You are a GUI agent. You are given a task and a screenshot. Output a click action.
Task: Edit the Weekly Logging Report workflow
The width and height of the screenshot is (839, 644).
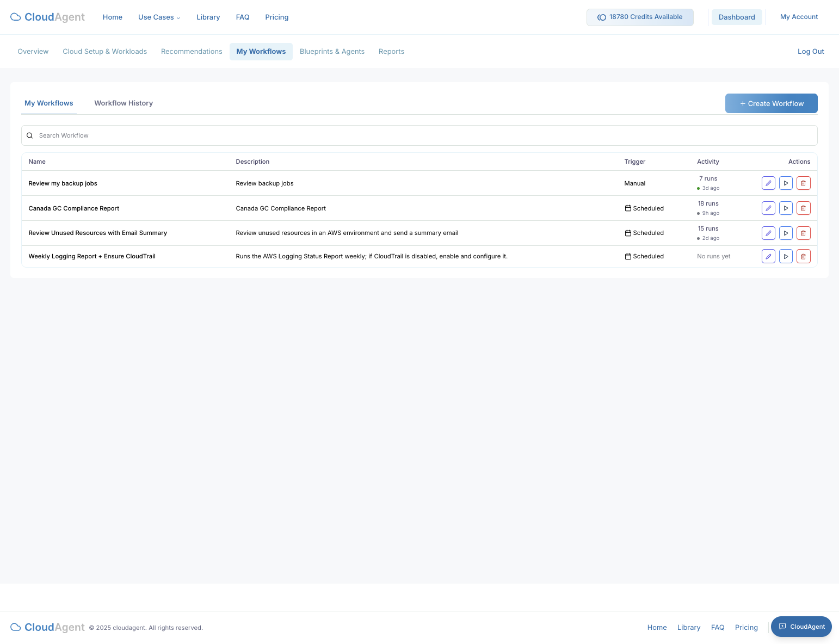tap(768, 256)
